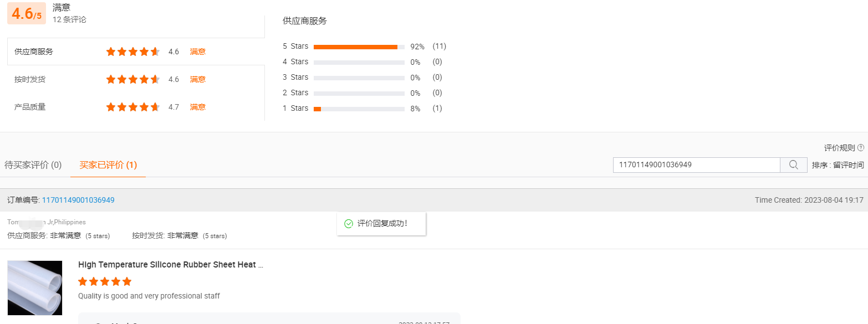Open the 买家已评价 (1) tab

[x=108, y=165]
